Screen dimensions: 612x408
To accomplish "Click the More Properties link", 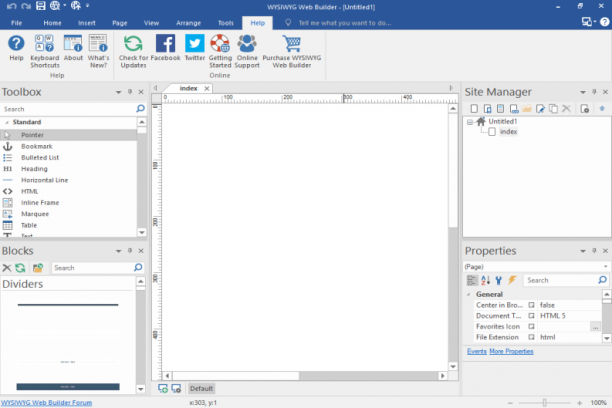I will point(511,351).
